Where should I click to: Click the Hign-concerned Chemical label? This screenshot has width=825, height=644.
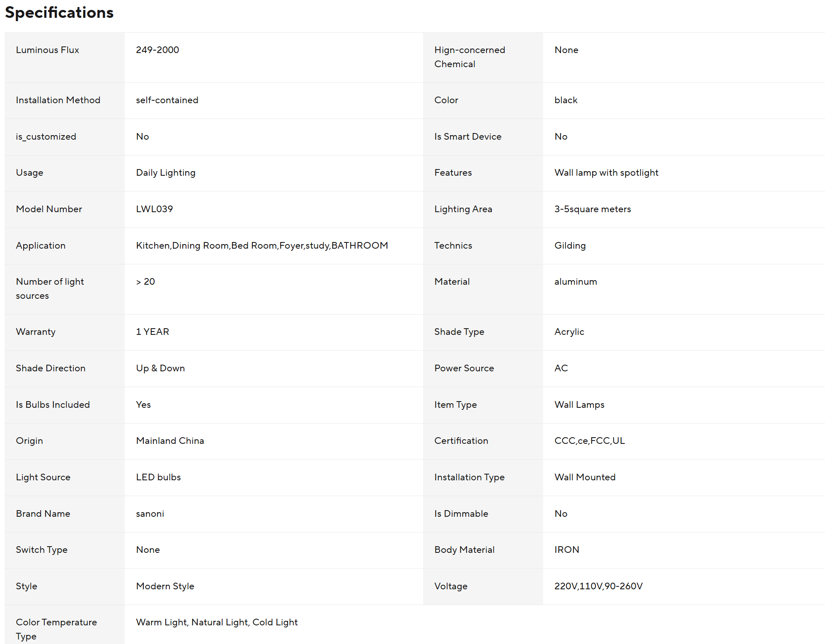(469, 57)
